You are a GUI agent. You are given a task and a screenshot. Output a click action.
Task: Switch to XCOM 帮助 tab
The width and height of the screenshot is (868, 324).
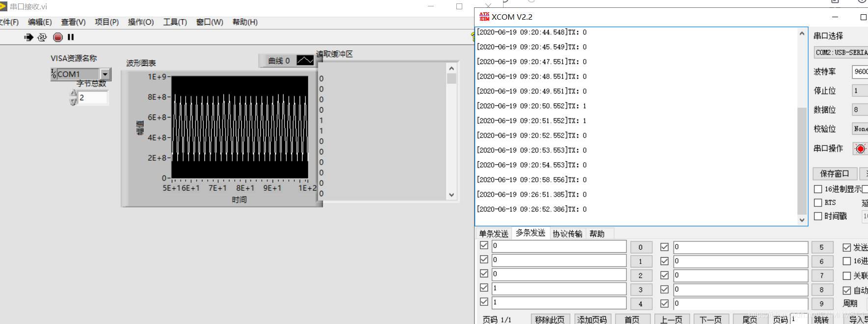597,234
